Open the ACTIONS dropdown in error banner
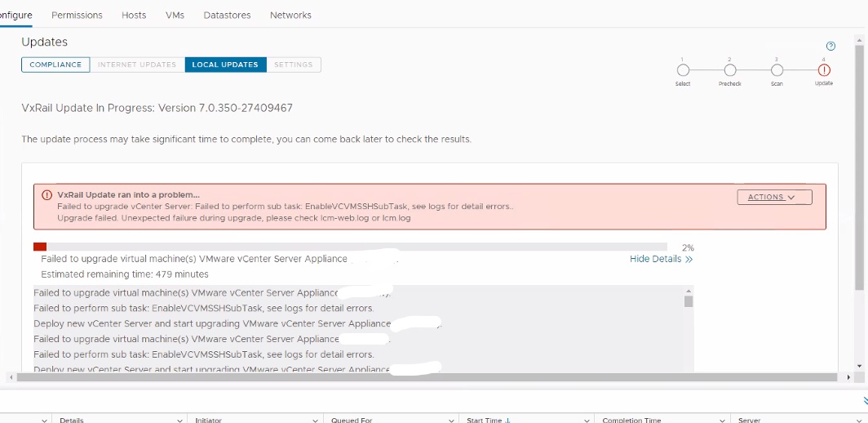Viewport: 868px width, 423px height. (774, 197)
